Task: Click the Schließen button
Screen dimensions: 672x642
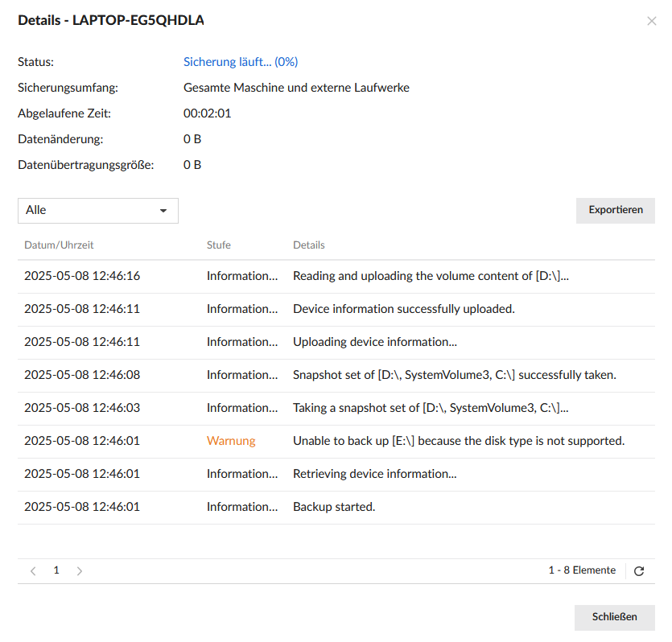Action: pos(614,618)
